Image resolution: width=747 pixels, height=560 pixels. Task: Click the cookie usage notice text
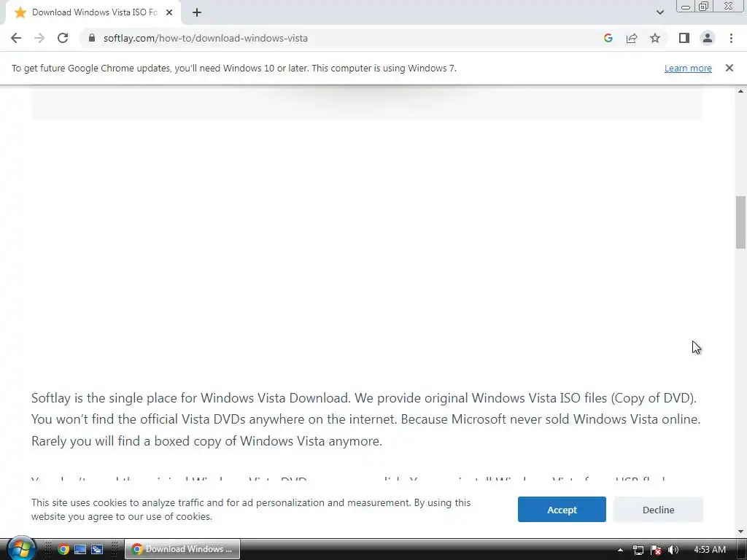[251, 510]
